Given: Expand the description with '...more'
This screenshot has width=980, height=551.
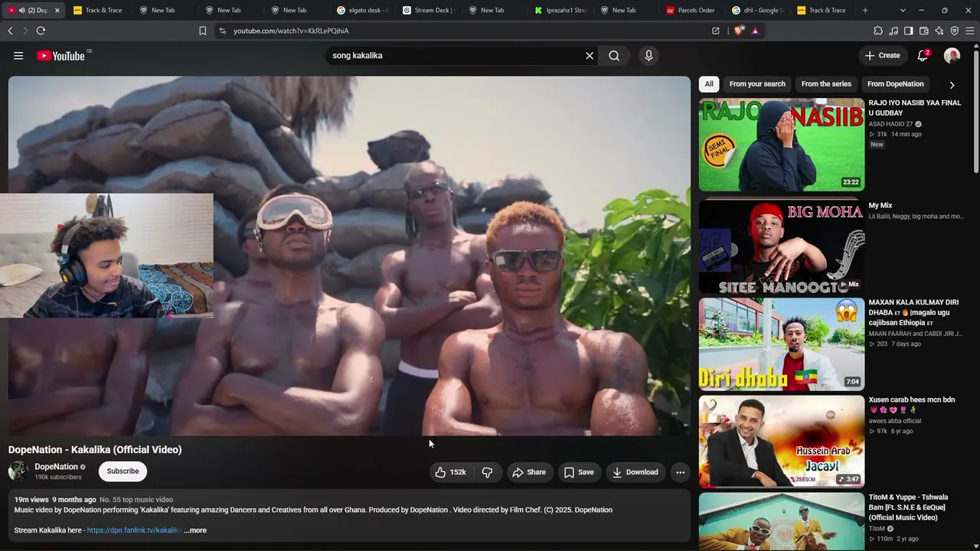Looking at the screenshot, I should pos(195,530).
